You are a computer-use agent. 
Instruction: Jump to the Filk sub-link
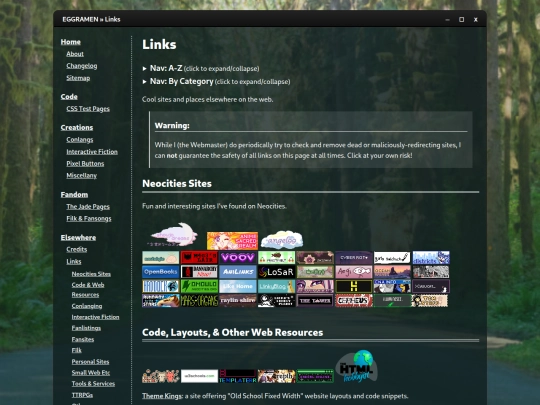click(x=76, y=350)
